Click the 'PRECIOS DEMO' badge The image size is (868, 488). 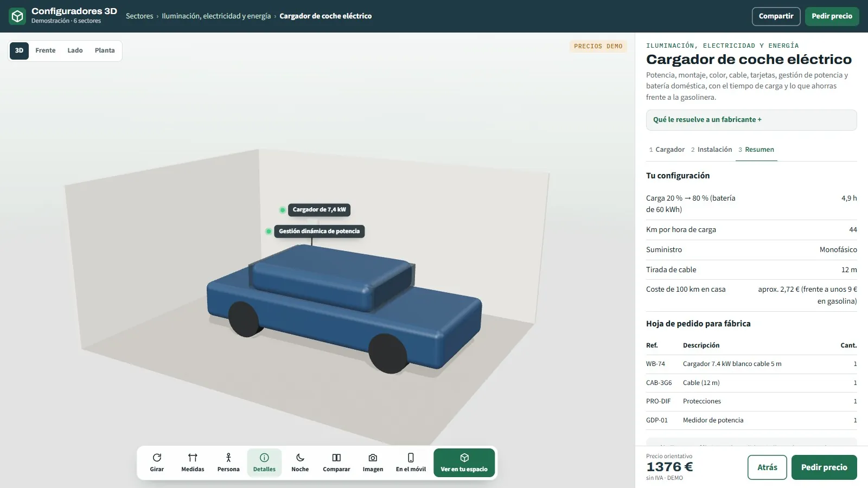598,47
